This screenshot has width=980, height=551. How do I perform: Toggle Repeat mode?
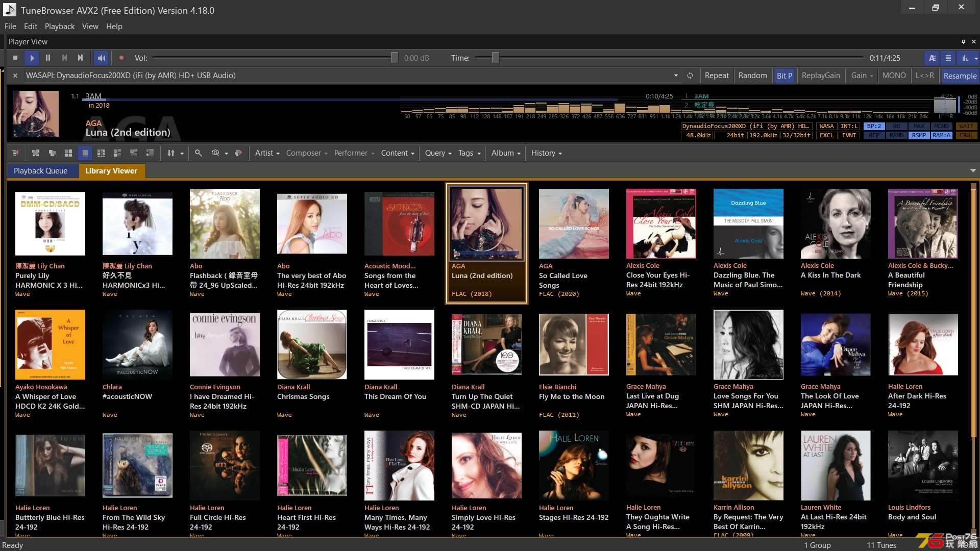(x=717, y=76)
